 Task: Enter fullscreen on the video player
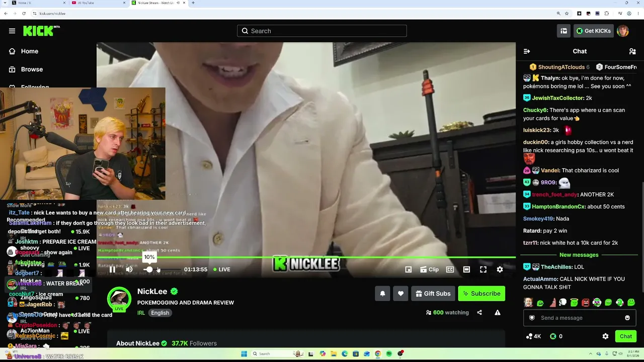[x=483, y=269]
